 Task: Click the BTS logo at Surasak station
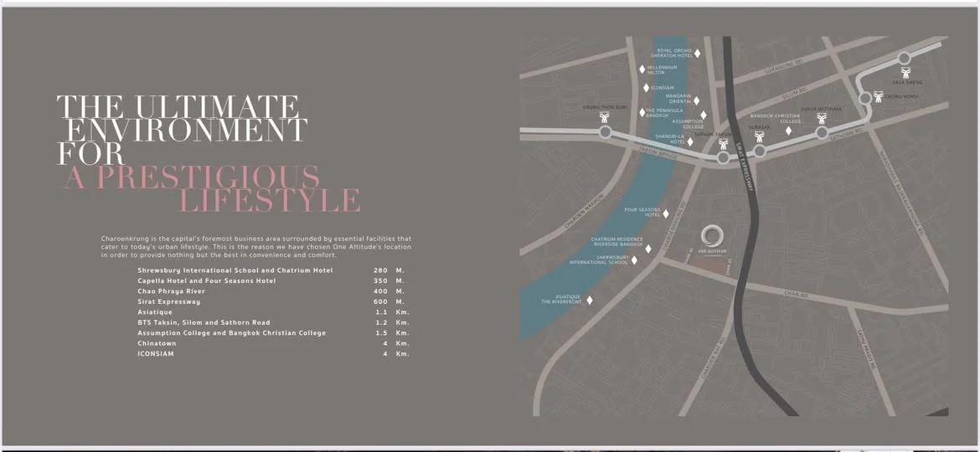[760, 136]
